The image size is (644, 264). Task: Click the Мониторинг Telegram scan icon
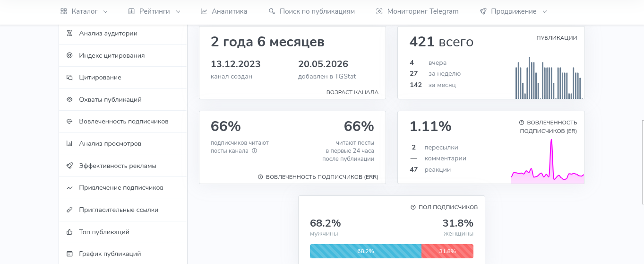(379, 11)
